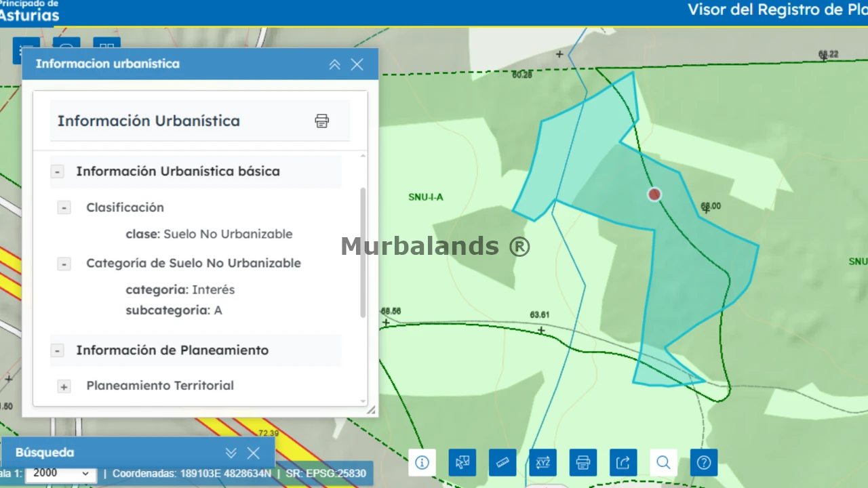Click the 'Búsqueda' panel title
This screenshot has width=868, height=488.
pos(45,453)
